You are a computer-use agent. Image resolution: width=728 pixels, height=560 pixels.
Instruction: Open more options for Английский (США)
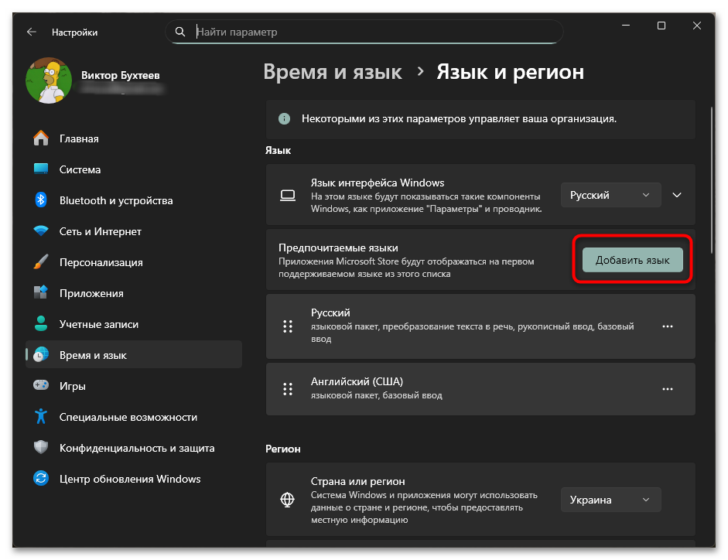[668, 389]
